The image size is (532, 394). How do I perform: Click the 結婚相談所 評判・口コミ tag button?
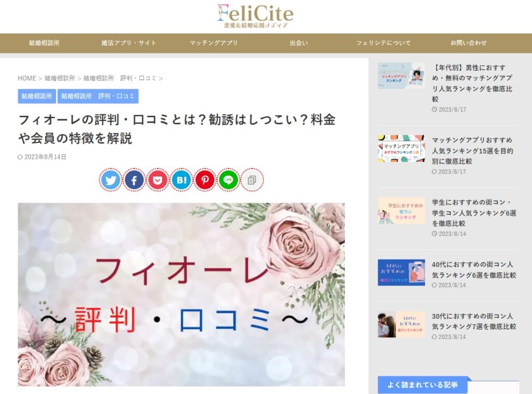[98, 96]
